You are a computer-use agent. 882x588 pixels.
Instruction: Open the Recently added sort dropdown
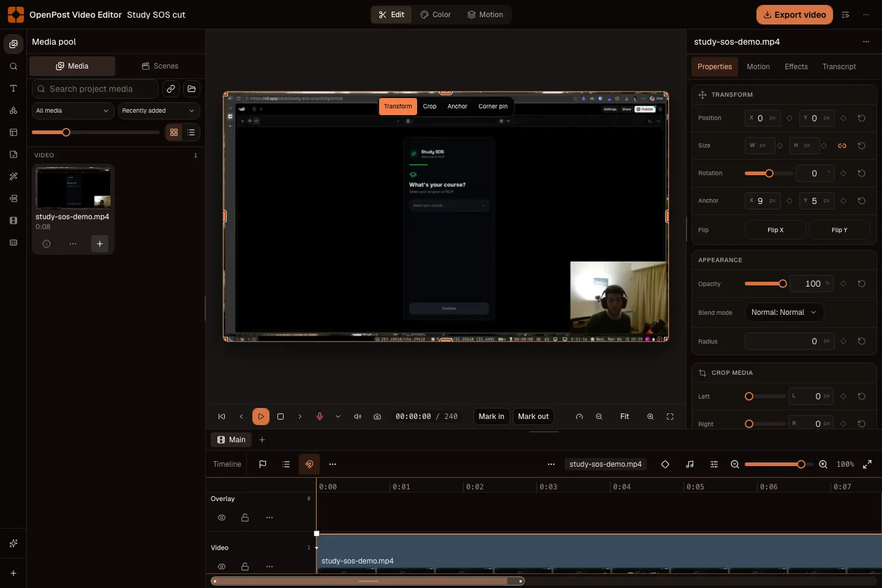(159, 111)
